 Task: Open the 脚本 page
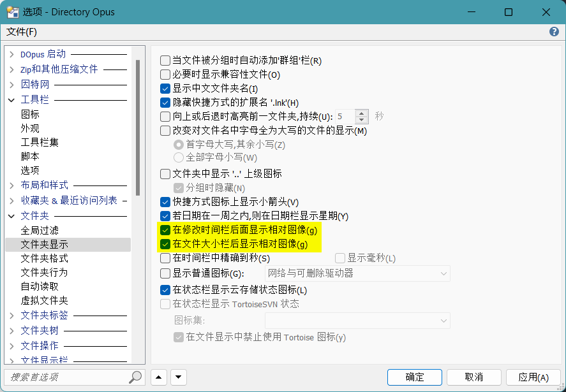coord(30,157)
